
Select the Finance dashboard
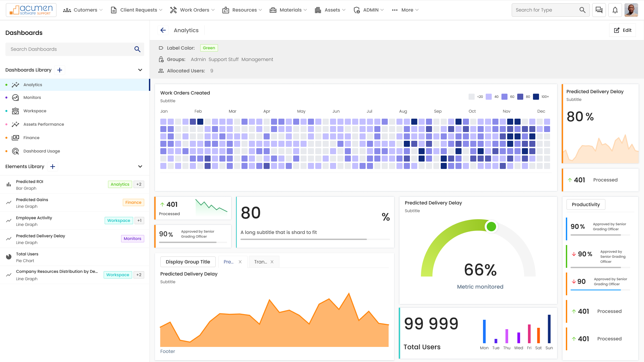pyautogui.click(x=75, y=138)
